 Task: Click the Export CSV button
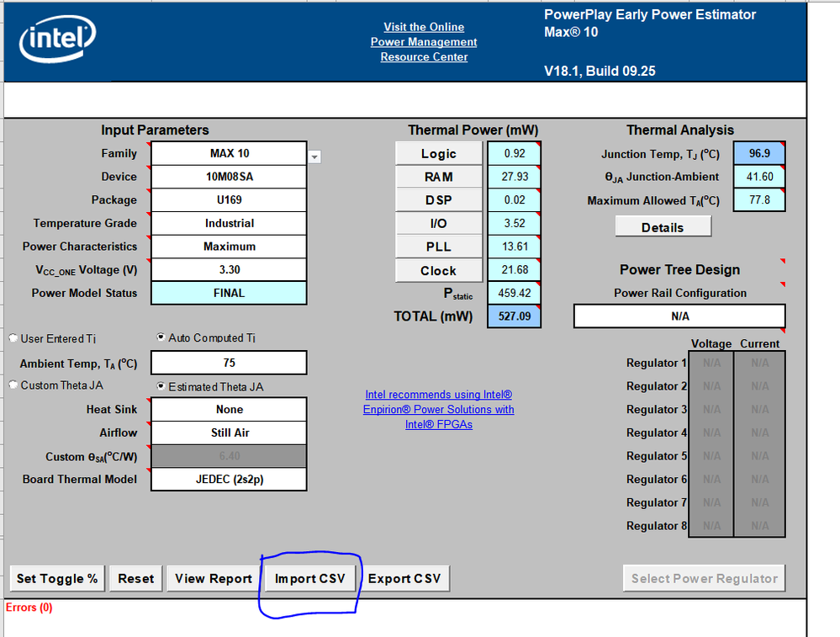(x=404, y=579)
